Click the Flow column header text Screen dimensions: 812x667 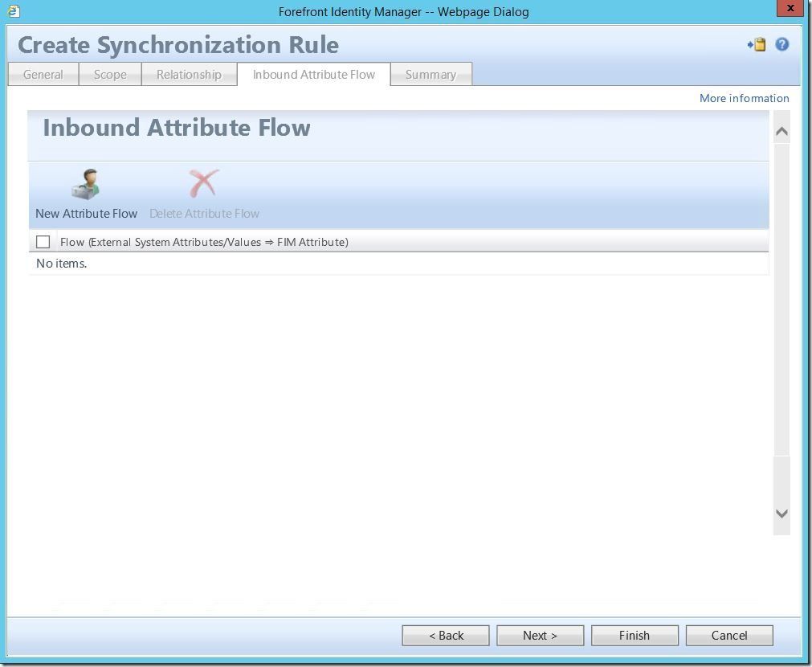pos(204,242)
